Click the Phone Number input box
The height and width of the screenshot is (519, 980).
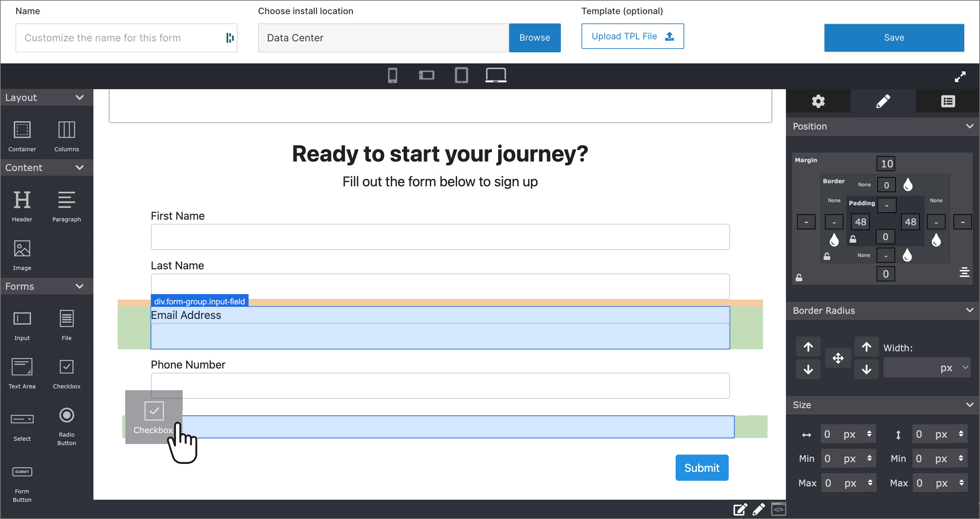(x=440, y=385)
